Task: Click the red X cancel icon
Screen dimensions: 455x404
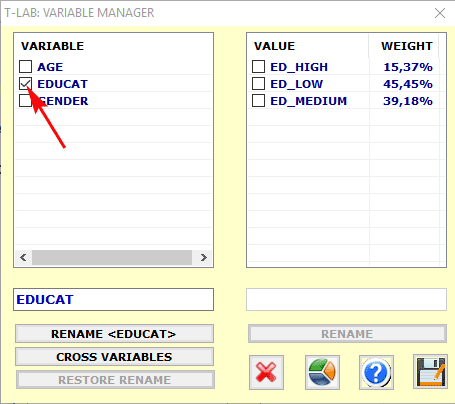Action: point(266,372)
